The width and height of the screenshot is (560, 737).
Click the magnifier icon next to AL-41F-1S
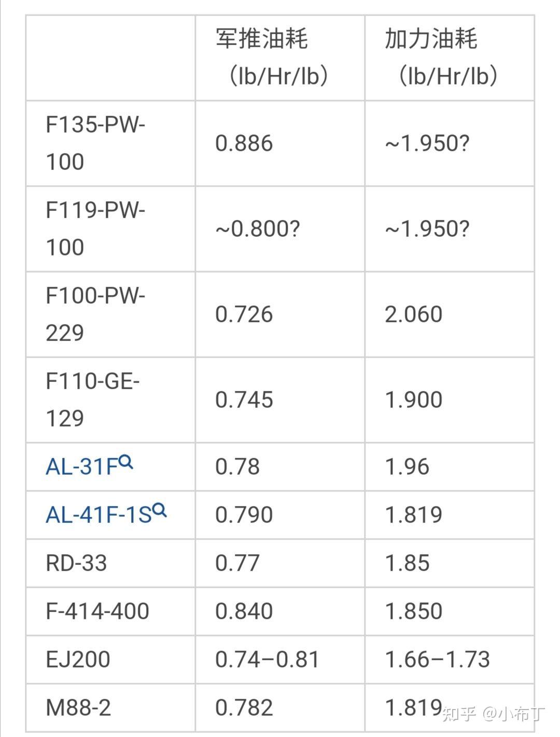tap(159, 510)
